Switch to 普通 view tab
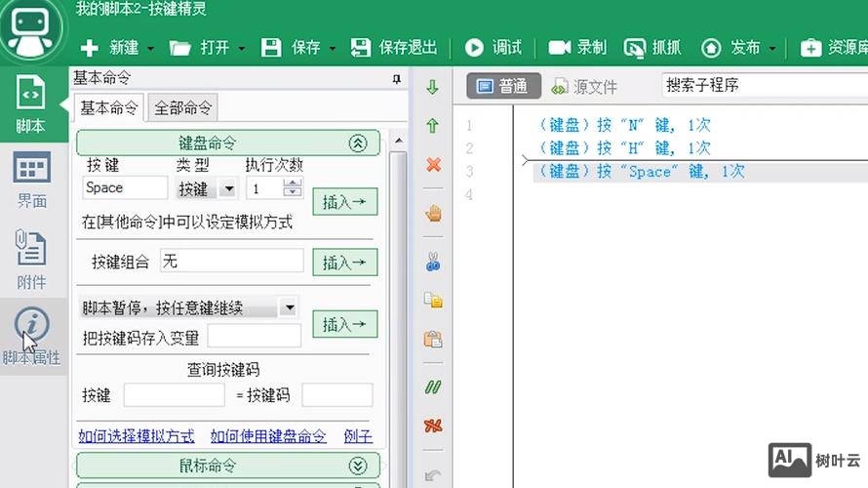Screen dimensions: 868x488 point(503,86)
